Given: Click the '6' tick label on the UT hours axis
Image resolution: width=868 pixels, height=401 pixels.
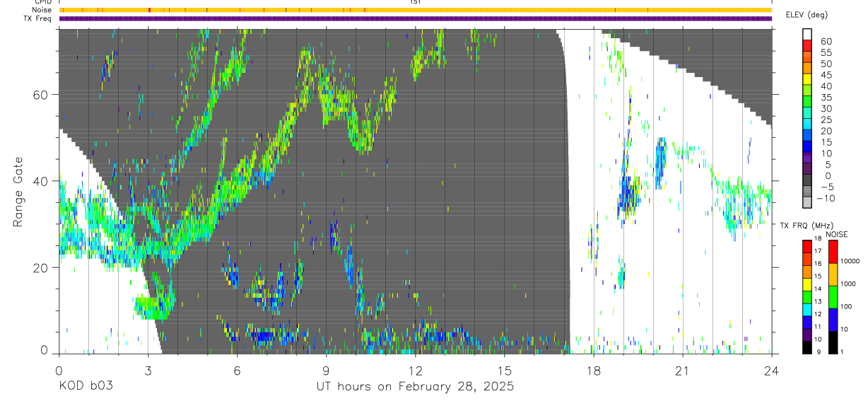Looking at the screenshot, I should coord(237,371).
